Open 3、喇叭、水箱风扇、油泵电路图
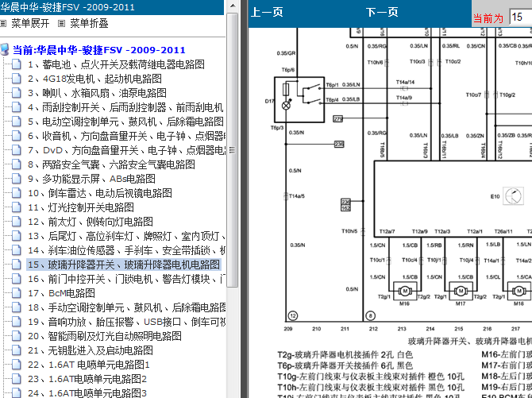 97,93
